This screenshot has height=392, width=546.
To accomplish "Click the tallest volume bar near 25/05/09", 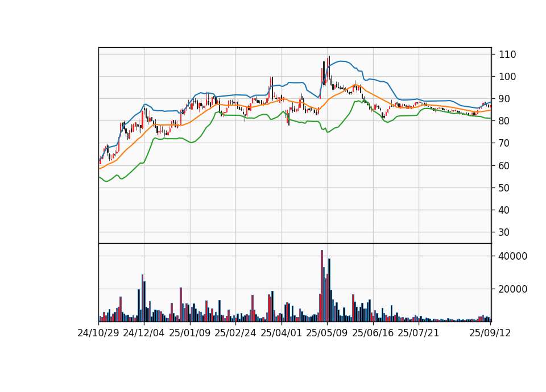I will [322, 286].
